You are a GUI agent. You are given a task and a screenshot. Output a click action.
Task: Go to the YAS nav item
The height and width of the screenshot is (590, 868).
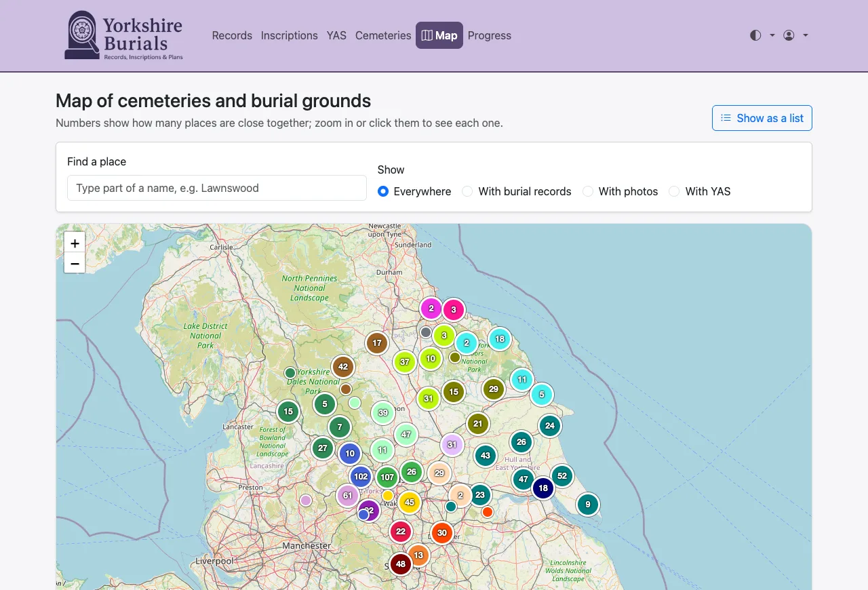click(x=336, y=35)
